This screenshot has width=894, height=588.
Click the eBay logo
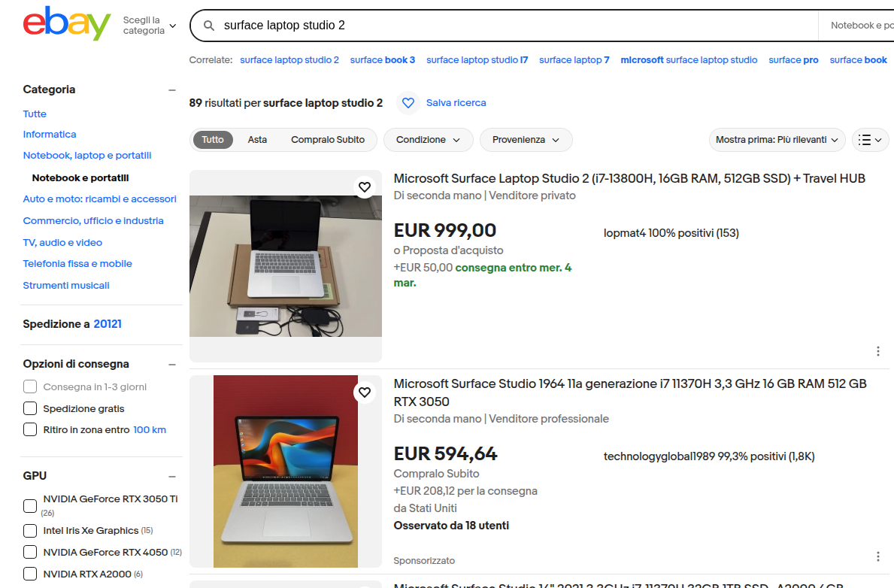click(67, 24)
